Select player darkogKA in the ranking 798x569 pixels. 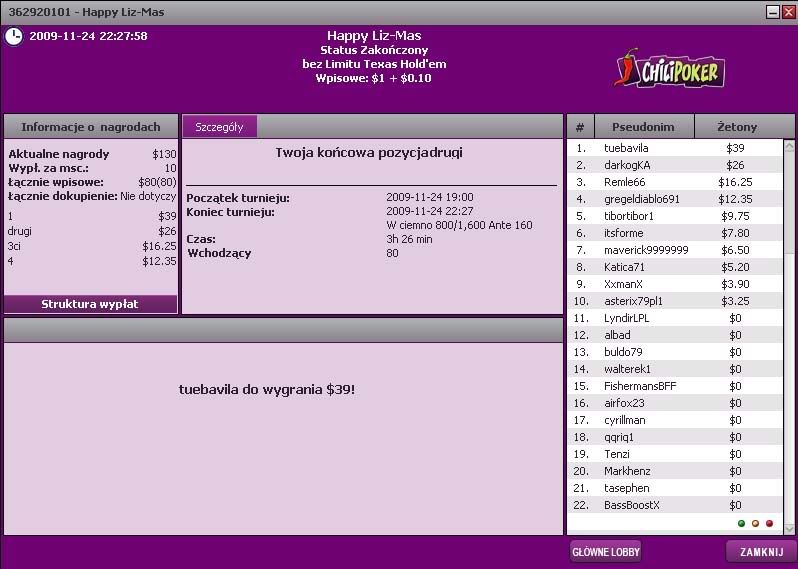627,165
